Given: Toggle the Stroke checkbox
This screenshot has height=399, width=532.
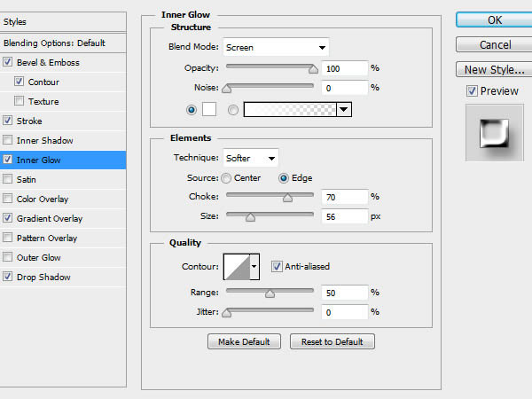Looking at the screenshot, I should coord(7,121).
